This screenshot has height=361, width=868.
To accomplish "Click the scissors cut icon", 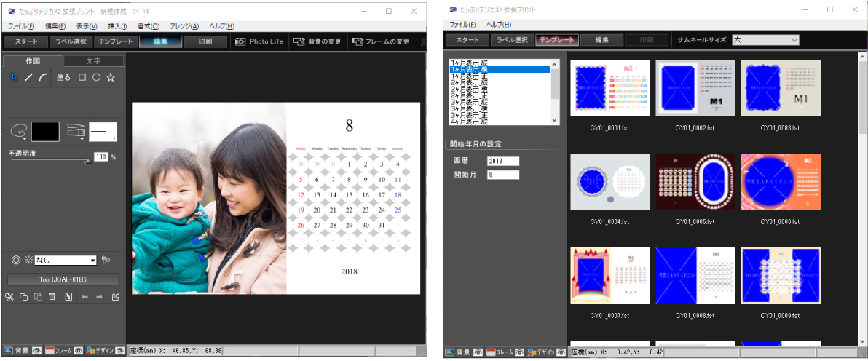I will coord(9,297).
